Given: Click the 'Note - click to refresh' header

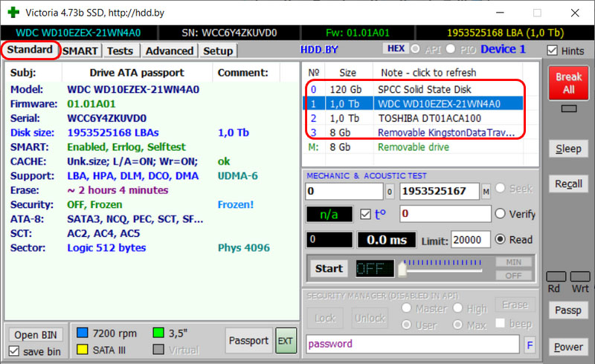Looking at the screenshot, I should 428,72.
